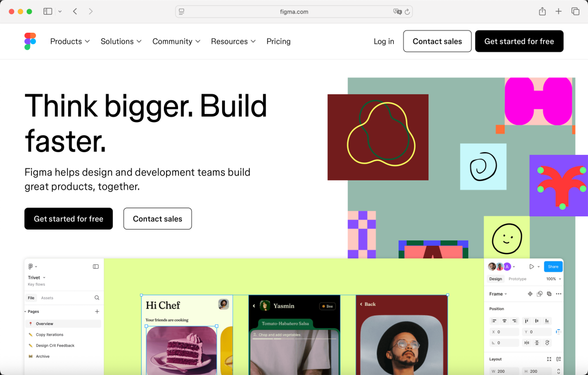Open a new Safari tab with plus

(x=559, y=11)
